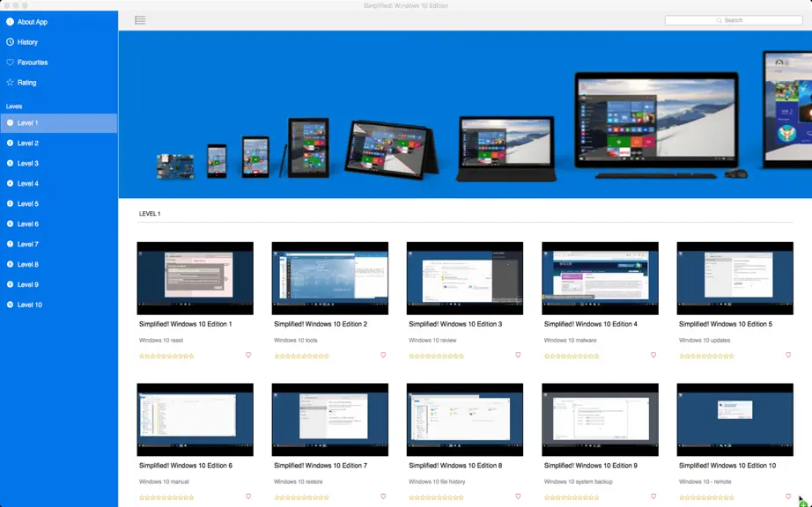Viewport: 812px width, 507px height.
Task: Click title 'Simplified! Windows 10 Edition 5'
Action: [726, 325]
